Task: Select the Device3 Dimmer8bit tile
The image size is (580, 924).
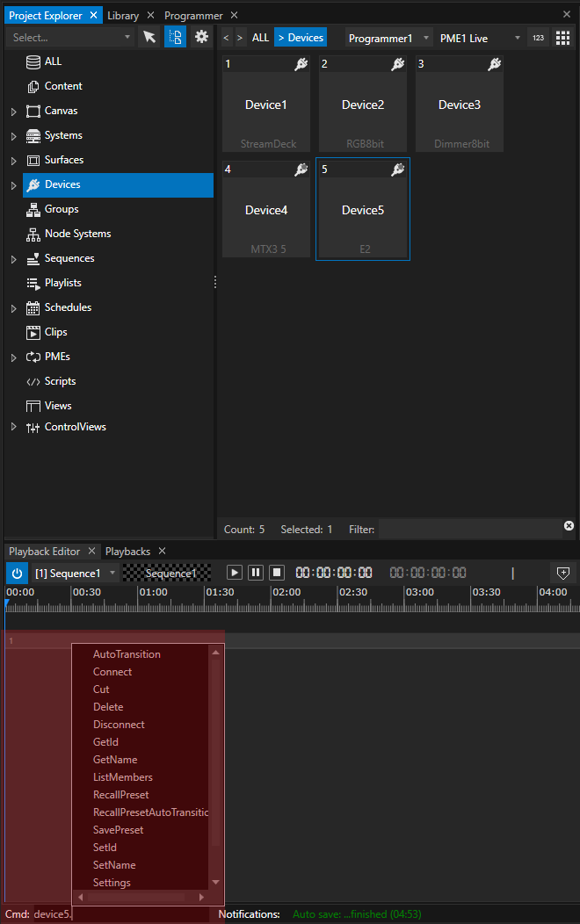Action: click(459, 105)
